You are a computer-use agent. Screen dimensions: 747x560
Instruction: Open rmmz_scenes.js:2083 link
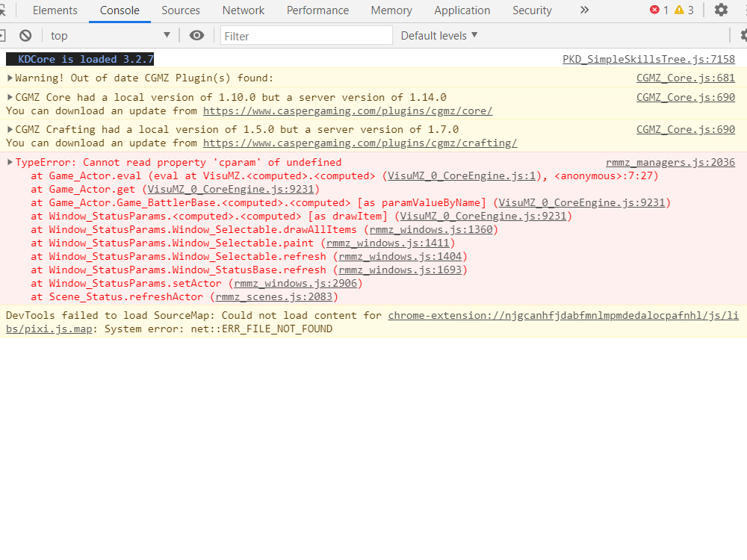point(274,296)
